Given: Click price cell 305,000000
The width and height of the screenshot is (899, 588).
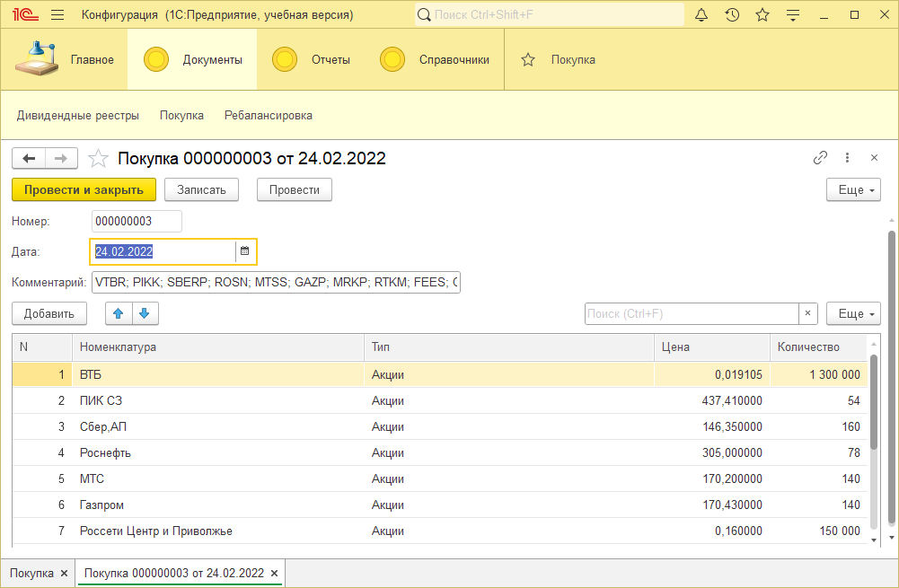Looking at the screenshot, I should tap(712, 452).
